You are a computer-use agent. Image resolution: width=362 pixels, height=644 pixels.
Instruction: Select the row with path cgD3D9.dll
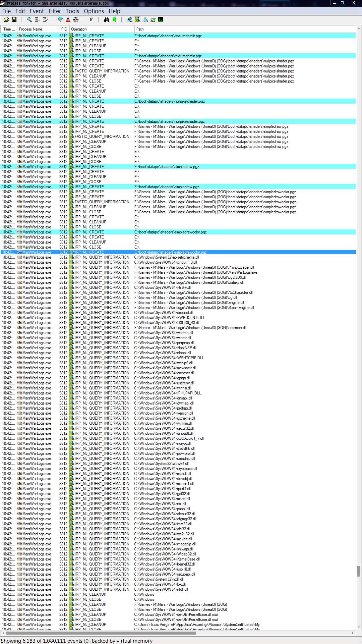point(178,277)
